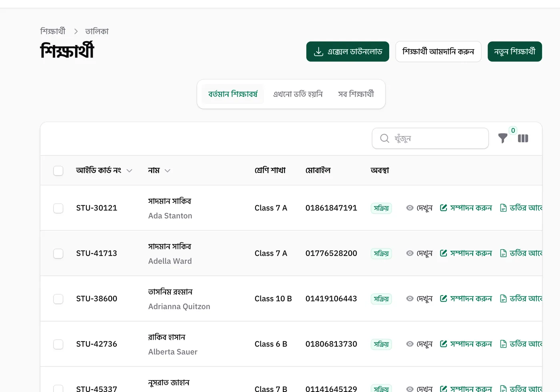Viewport: 560px width, 392px height.
Task: Click the name Ada Stanton
Action: (170, 216)
